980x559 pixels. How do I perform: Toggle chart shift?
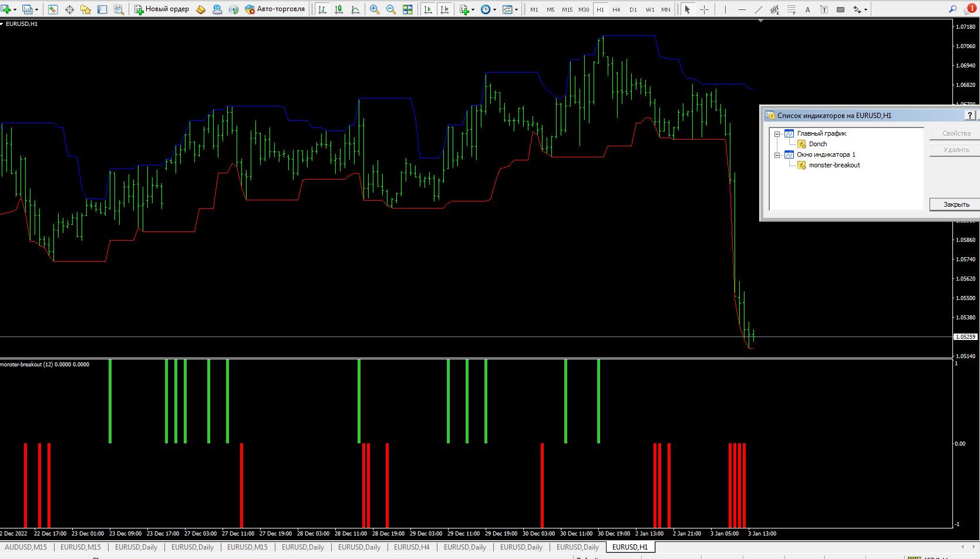tap(444, 9)
